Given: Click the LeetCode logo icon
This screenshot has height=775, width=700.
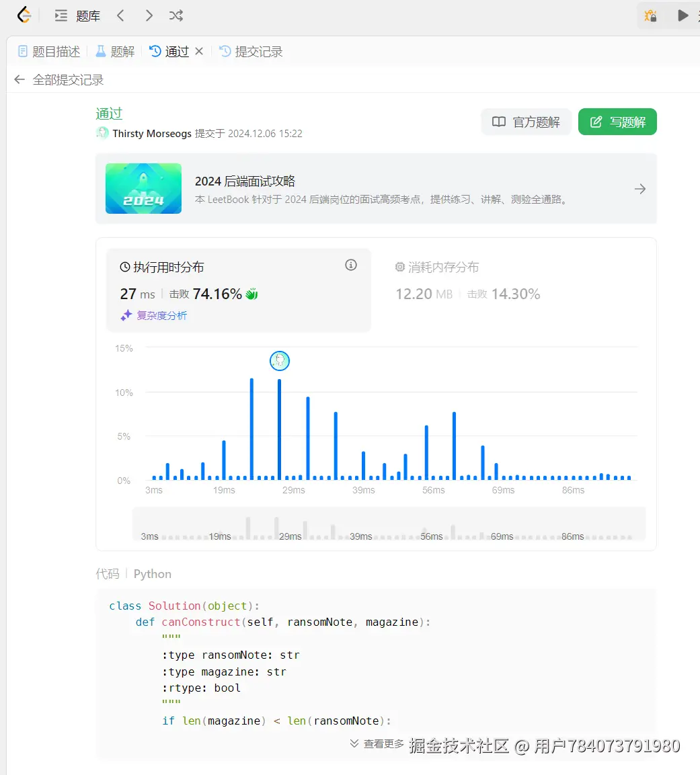Looking at the screenshot, I should click(x=24, y=15).
